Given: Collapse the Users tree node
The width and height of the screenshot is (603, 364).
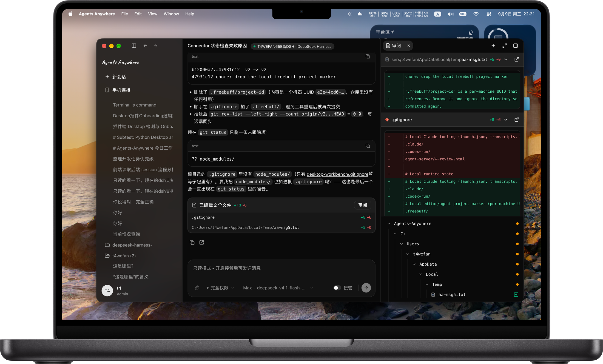Looking at the screenshot, I should pyautogui.click(x=401, y=244).
